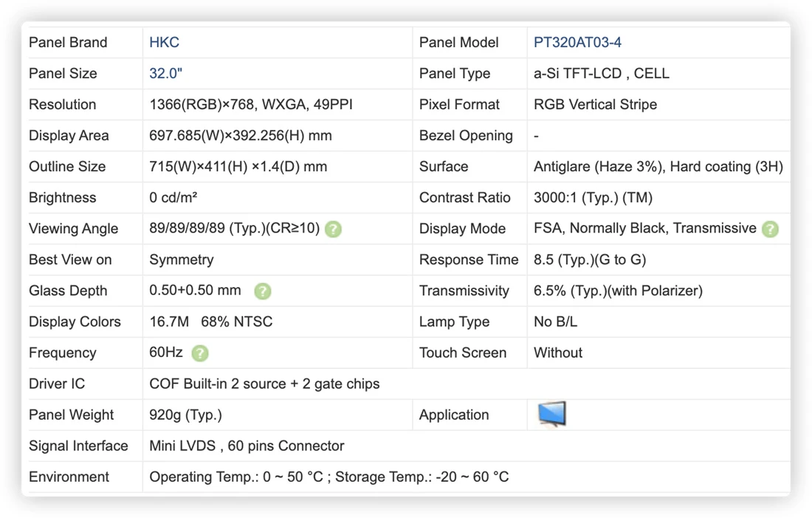Click the TV monitor Application icon

coord(551,414)
